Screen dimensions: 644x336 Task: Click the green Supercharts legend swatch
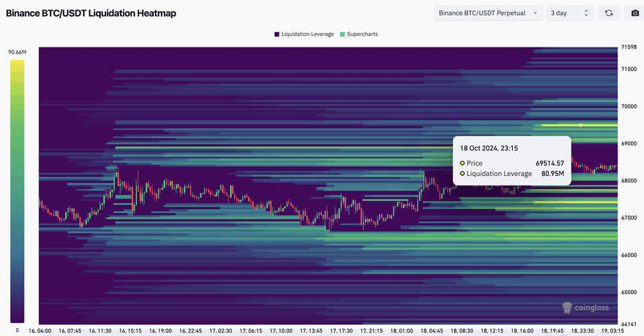pos(343,34)
